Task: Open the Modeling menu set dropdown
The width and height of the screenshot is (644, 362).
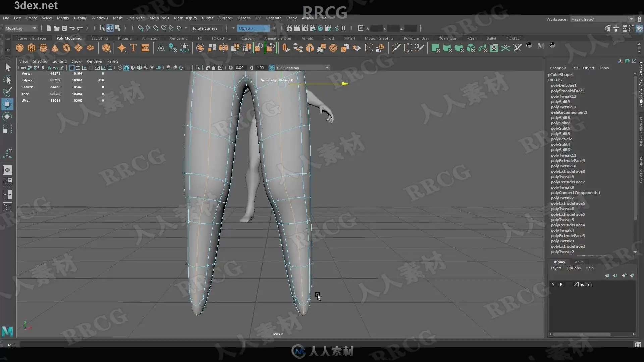Action: (x=20, y=28)
